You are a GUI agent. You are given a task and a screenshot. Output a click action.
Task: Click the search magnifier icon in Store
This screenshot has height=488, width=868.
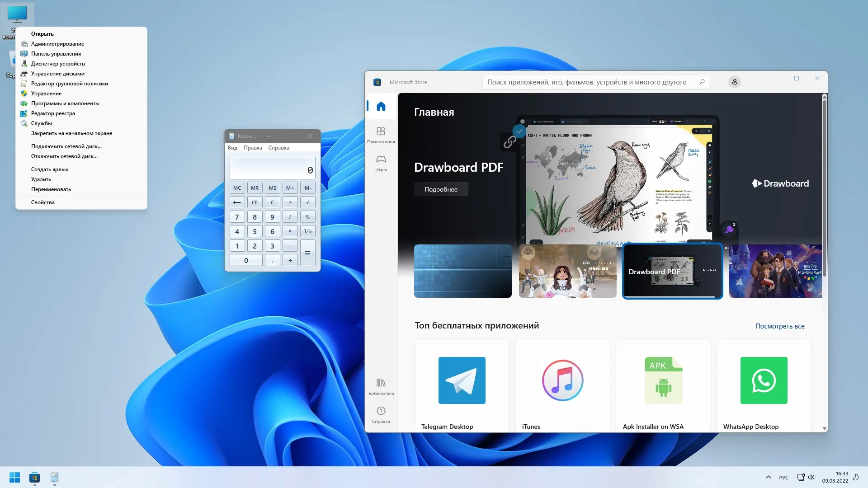702,82
